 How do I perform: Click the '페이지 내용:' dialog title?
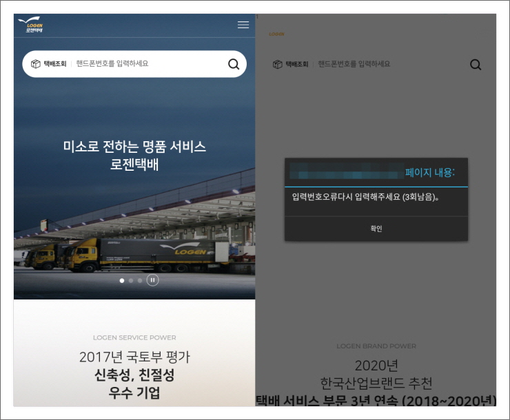click(x=429, y=172)
